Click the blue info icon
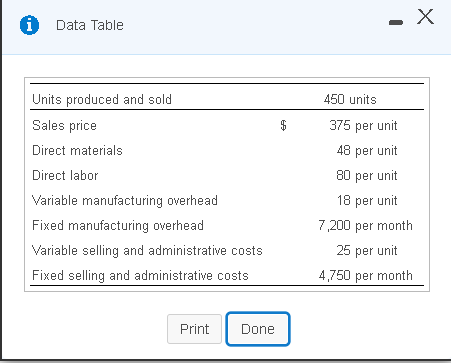Viewport: 451px width, 363px height. pos(29,25)
